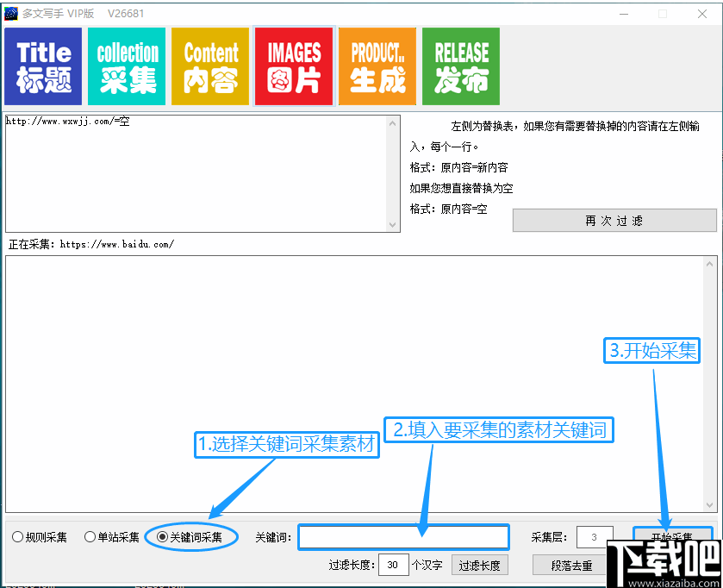
Task: Select the PRODUCT 生成 module
Action: 377,66
